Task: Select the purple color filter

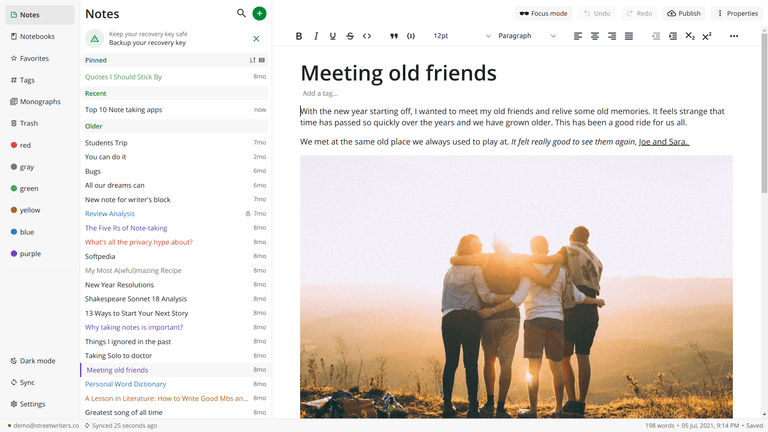Action: pyautogui.click(x=30, y=254)
